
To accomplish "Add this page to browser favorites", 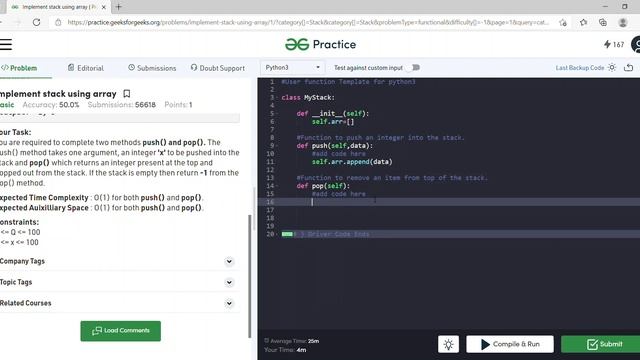I will coord(563,22).
